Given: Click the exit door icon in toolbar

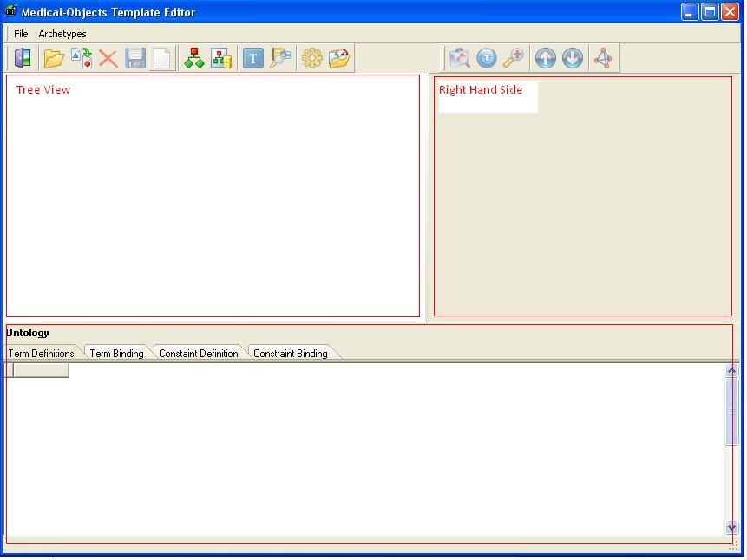Looking at the screenshot, I should click(x=22, y=58).
